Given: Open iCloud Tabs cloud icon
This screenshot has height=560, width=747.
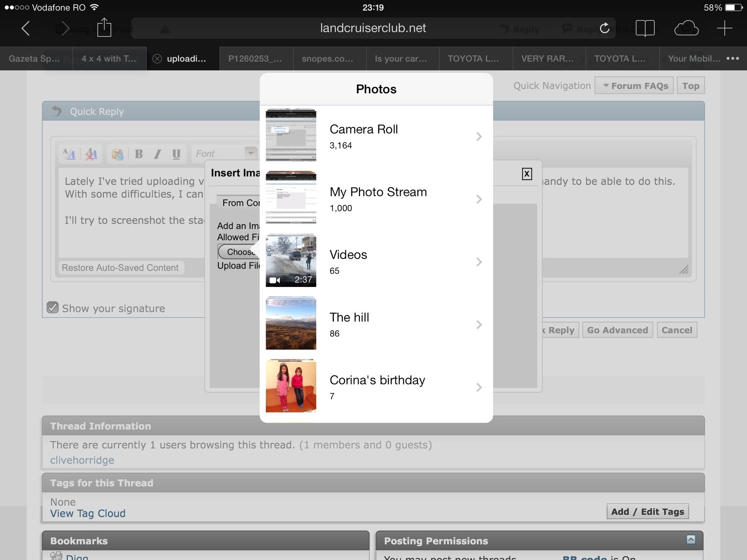Looking at the screenshot, I should tap(686, 28).
